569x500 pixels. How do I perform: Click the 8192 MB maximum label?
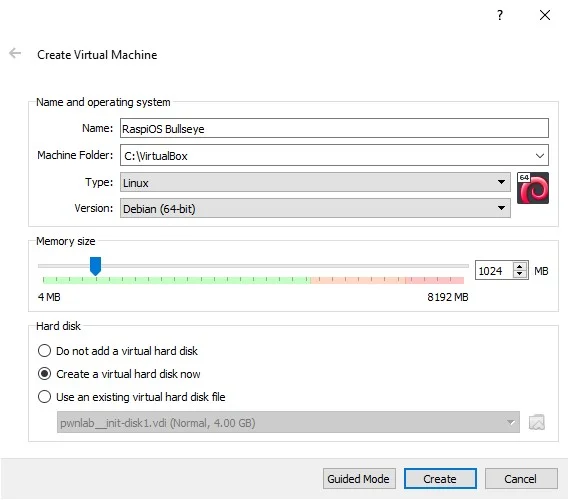tap(448, 297)
